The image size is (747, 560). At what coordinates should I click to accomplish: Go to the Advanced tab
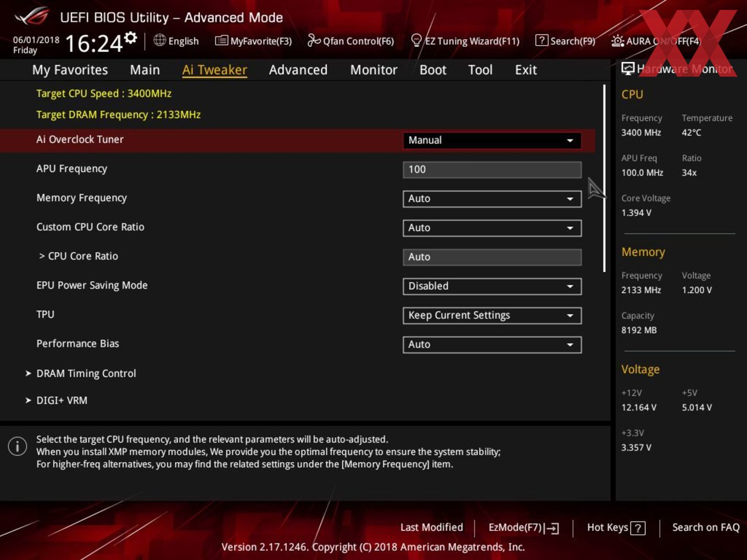pos(298,70)
